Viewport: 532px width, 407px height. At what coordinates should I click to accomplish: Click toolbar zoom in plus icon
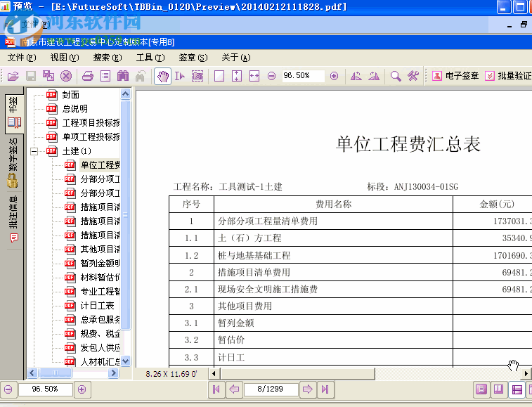[335, 76]
